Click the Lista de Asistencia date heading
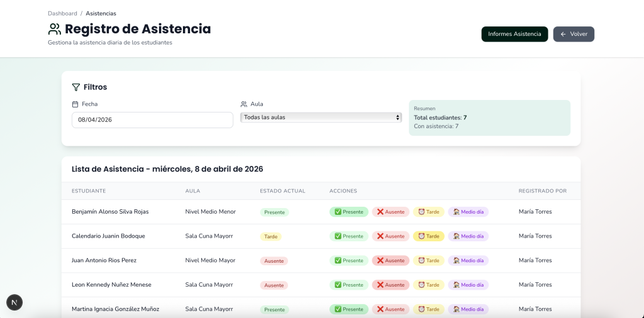Viewport: 644px width, 318px height. coord(167,169)
